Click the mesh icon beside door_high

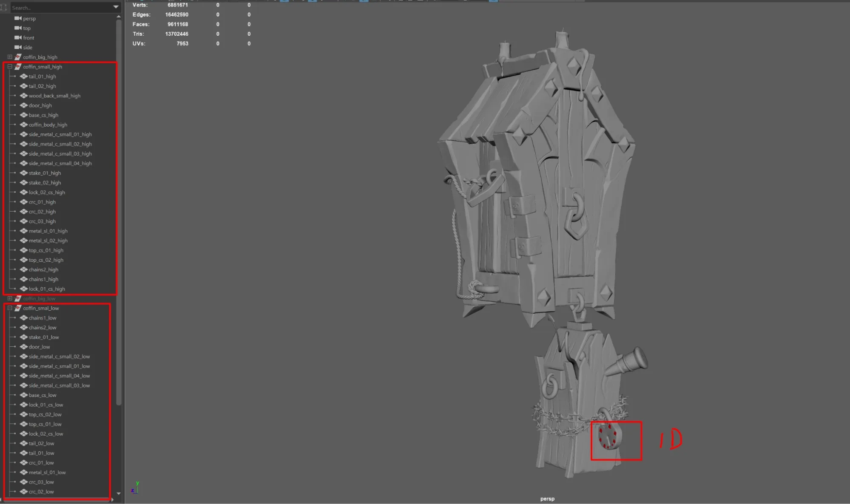[x=24, y=105]
